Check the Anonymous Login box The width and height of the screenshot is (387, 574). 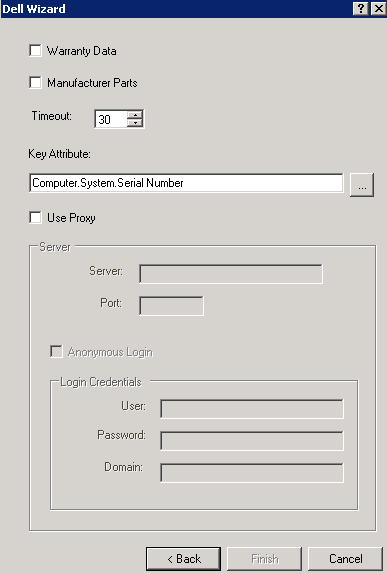[x=56, y=352]
